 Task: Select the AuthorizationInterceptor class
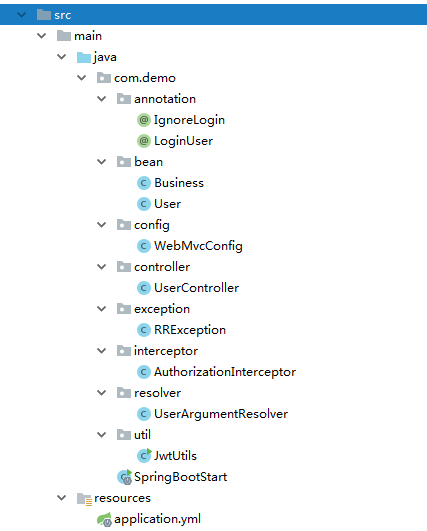pos(225,372)
